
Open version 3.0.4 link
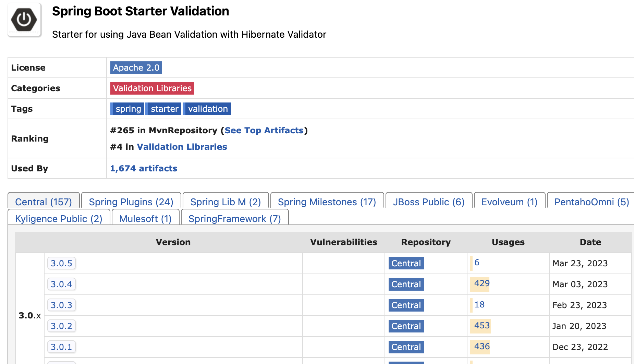pos(61,284)
